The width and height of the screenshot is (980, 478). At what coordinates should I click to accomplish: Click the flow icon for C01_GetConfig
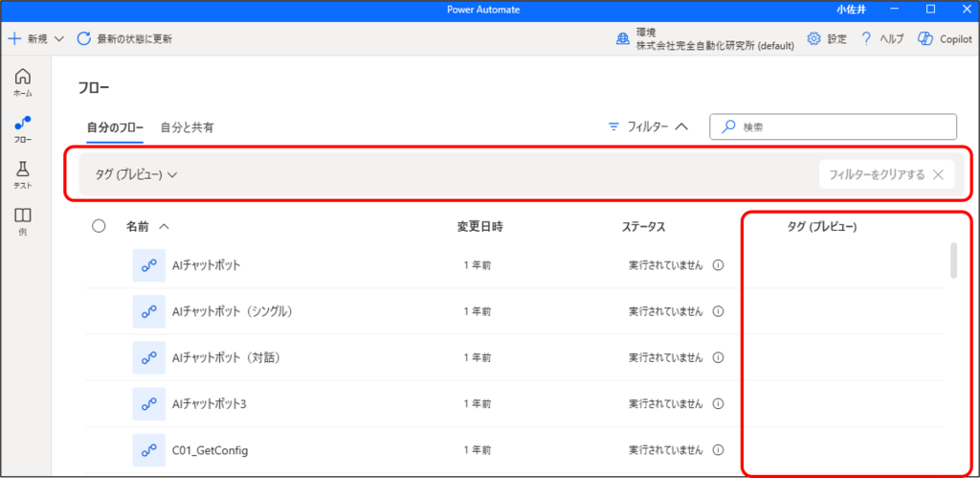pos(148,450)
